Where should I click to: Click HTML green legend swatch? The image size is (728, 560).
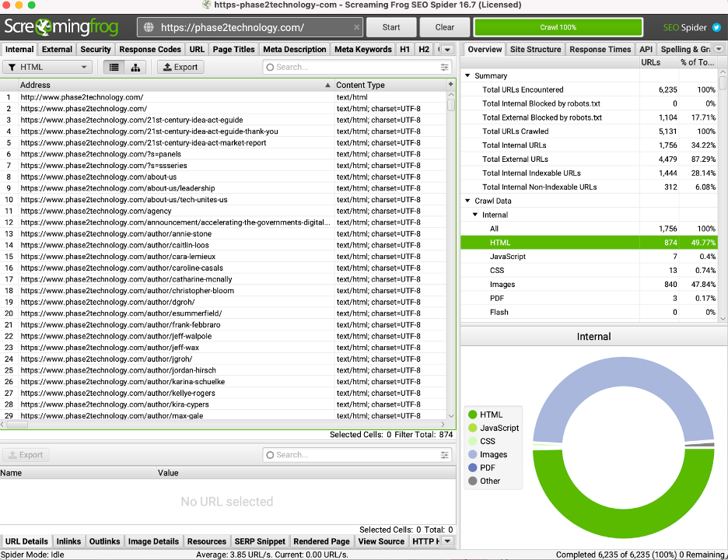pyautogui.click(x=473, y=415)
